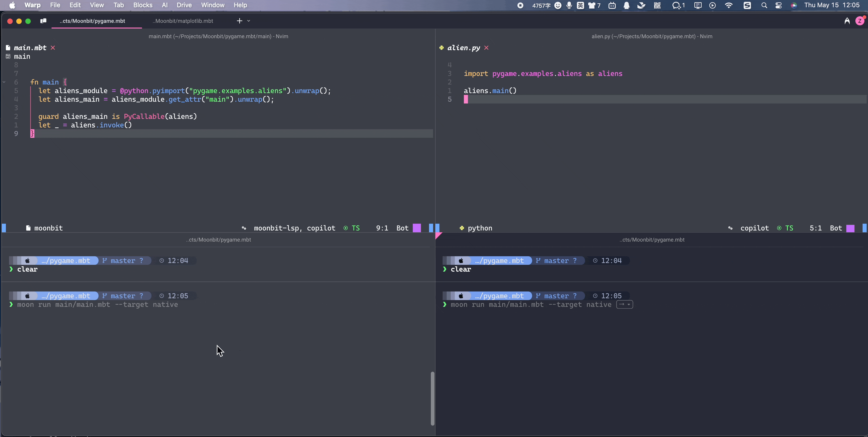Open the Blocks menu
This screenshot has width=868, height=437.
143,5
